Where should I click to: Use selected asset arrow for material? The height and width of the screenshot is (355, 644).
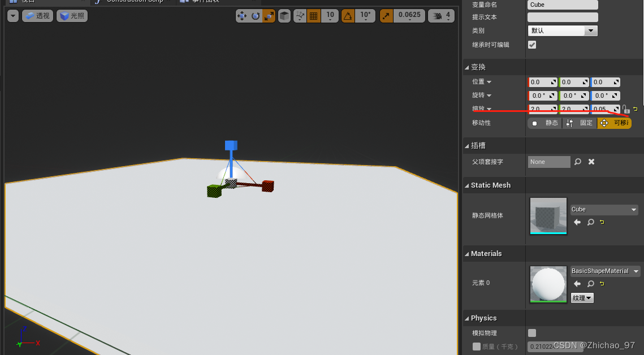577,284
